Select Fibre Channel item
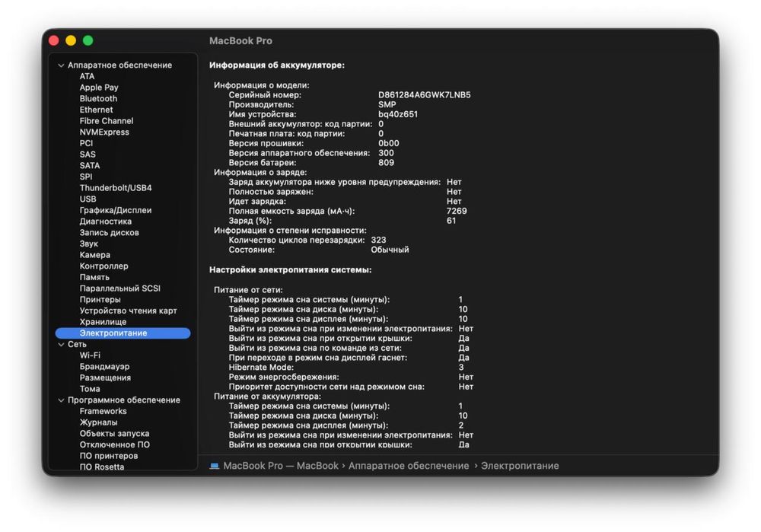The height and width of the screenshot is (532, 761). [x=107, y=121]
